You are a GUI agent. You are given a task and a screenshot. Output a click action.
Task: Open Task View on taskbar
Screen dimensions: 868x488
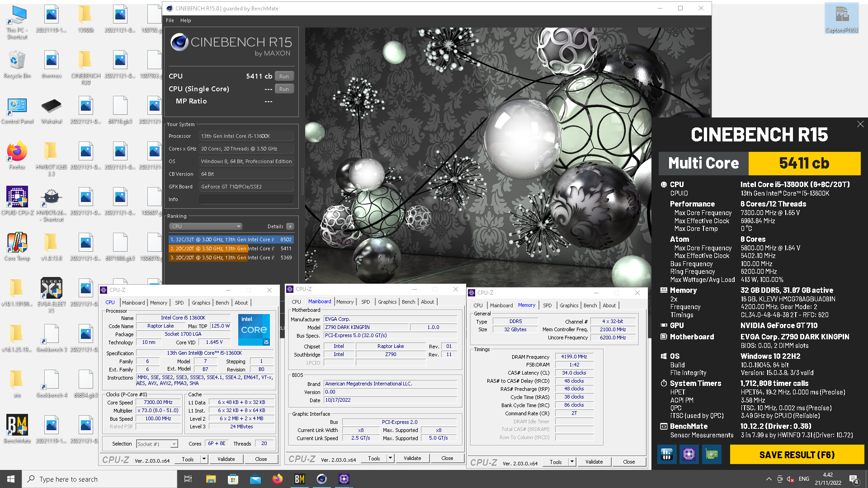click(188, 479)
